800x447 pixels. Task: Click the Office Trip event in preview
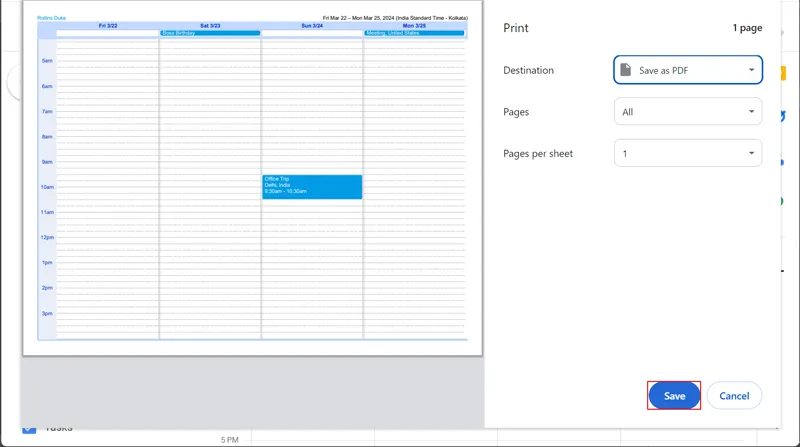[x=312, y=186]
